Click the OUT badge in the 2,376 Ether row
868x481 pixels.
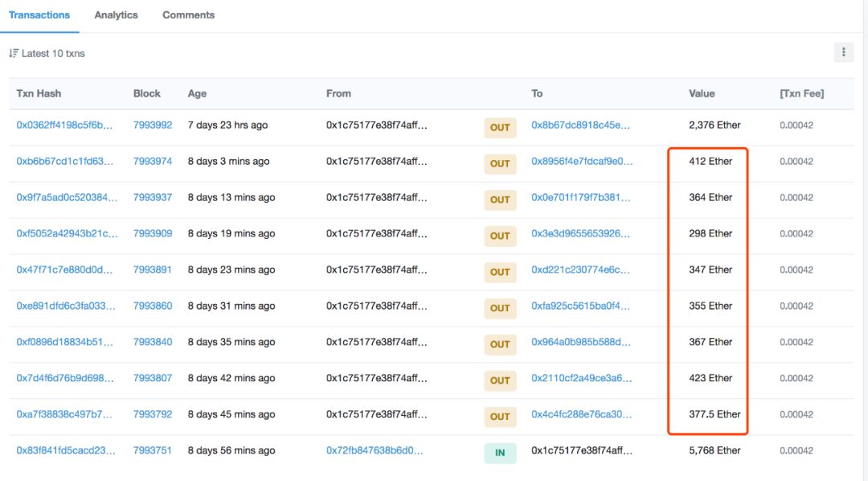point(500,127)
